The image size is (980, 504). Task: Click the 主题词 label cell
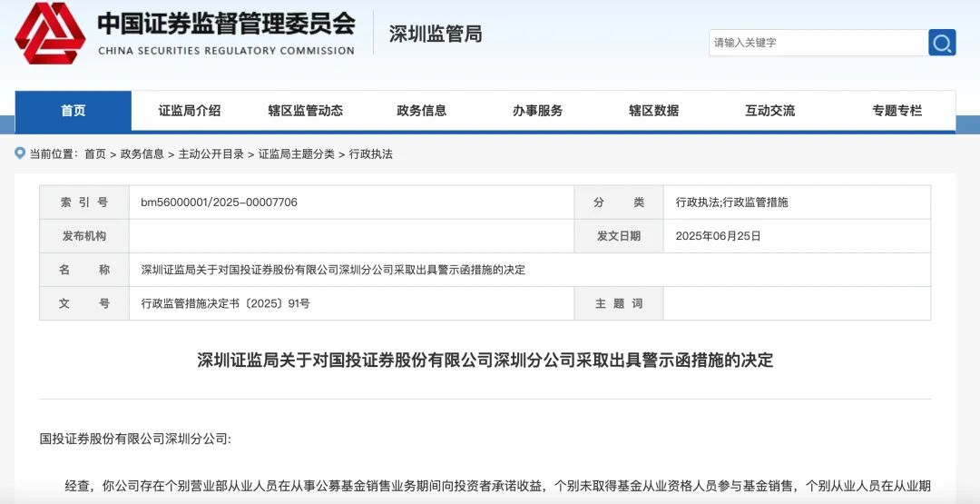619,303
